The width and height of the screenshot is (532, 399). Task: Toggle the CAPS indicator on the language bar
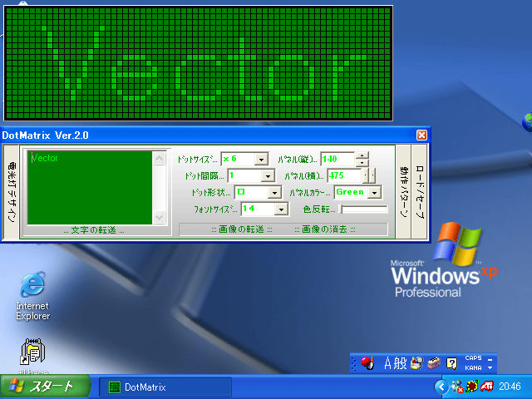473,358
